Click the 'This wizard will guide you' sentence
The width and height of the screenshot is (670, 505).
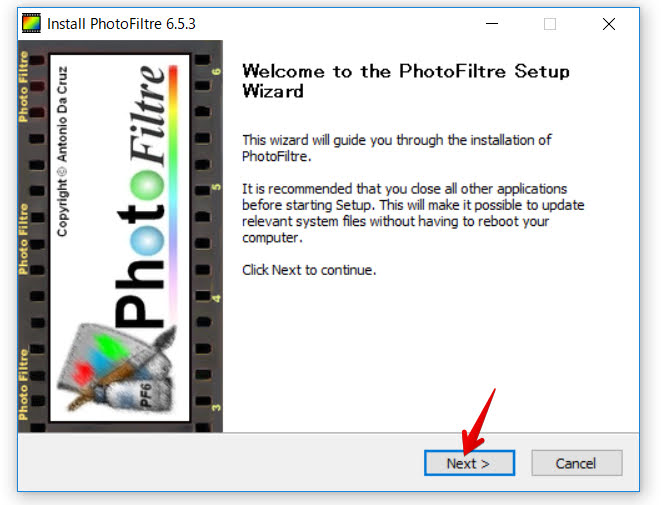tap(397, 148)
